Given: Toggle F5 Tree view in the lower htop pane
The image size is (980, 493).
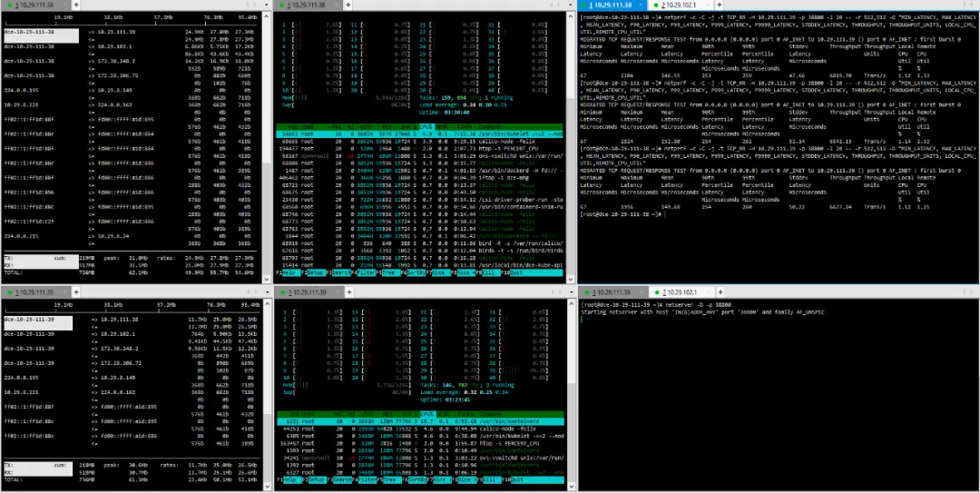Looking at the screenshot, I should tap(389, 480).
